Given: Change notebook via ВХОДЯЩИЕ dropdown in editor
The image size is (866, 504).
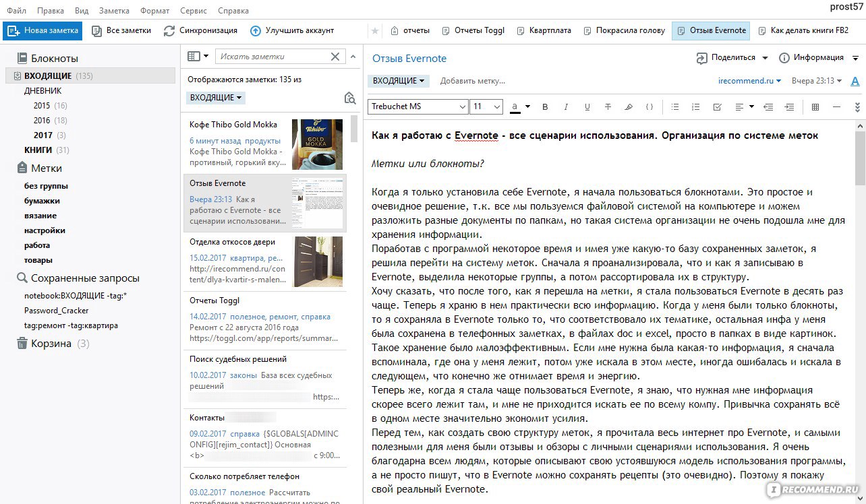Looking at the screenshot, I should pos(398,81).
